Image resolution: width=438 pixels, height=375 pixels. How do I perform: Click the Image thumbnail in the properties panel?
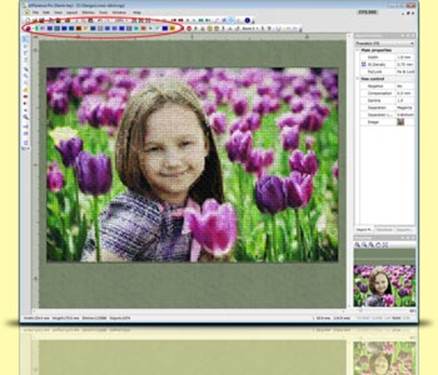[400, 122]
